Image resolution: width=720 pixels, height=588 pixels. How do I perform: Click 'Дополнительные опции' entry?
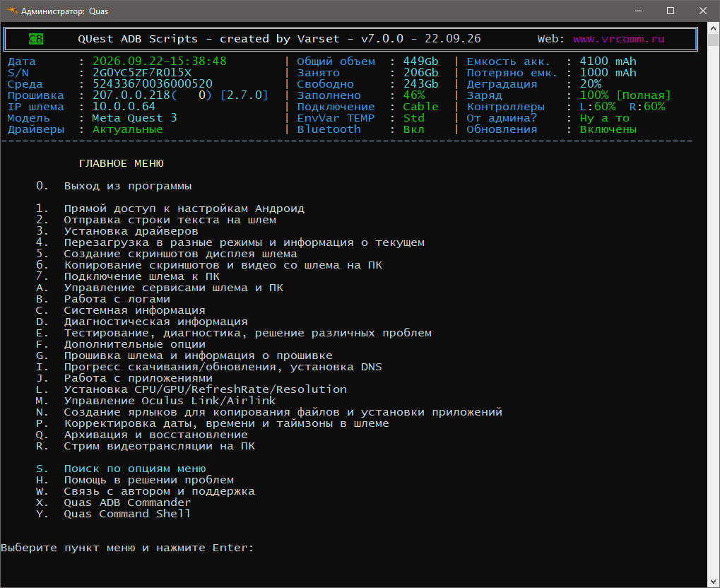[121, 344]
